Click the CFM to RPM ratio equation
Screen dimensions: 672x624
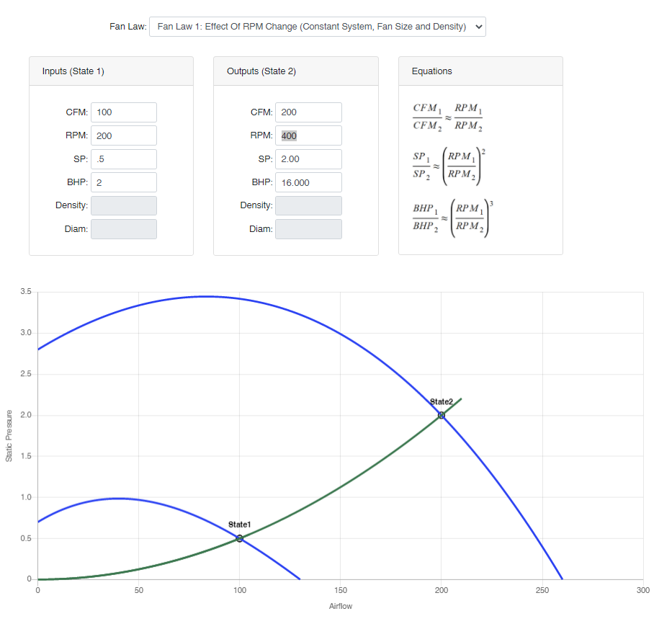447,117
